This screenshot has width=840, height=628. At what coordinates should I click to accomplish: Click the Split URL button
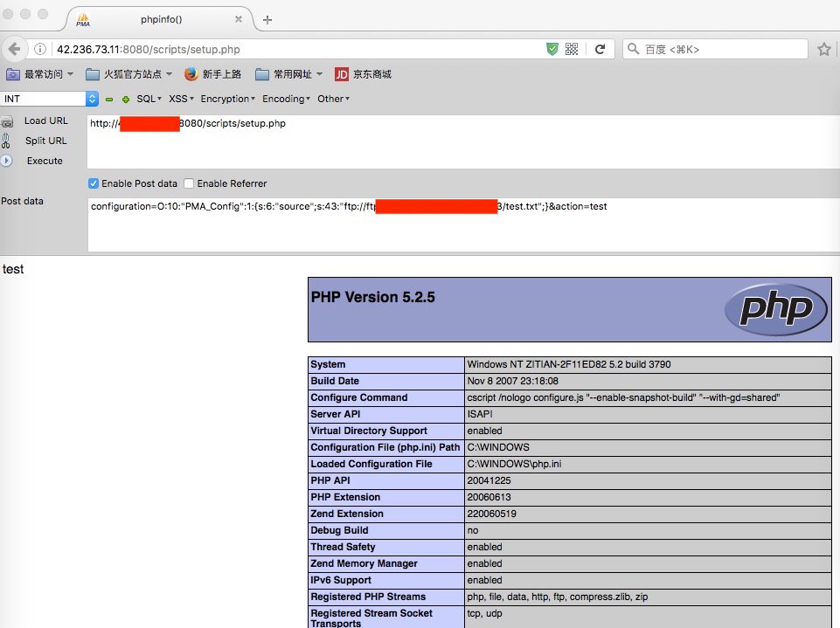pyautogui.click(x=46, y=141)
